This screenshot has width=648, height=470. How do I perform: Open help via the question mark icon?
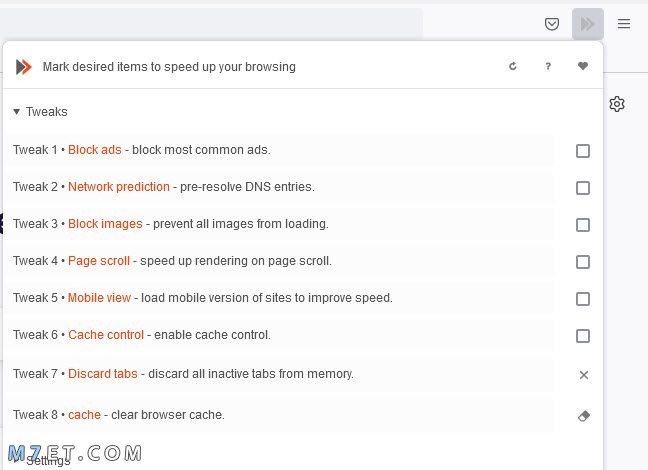point(548,66)
